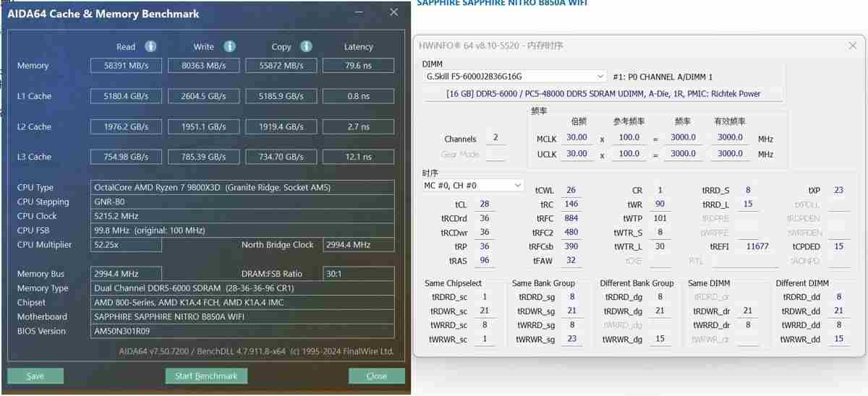
Task: Click L1 Cache Write value 2604.5 GB/s
Action: pos(204,96)
